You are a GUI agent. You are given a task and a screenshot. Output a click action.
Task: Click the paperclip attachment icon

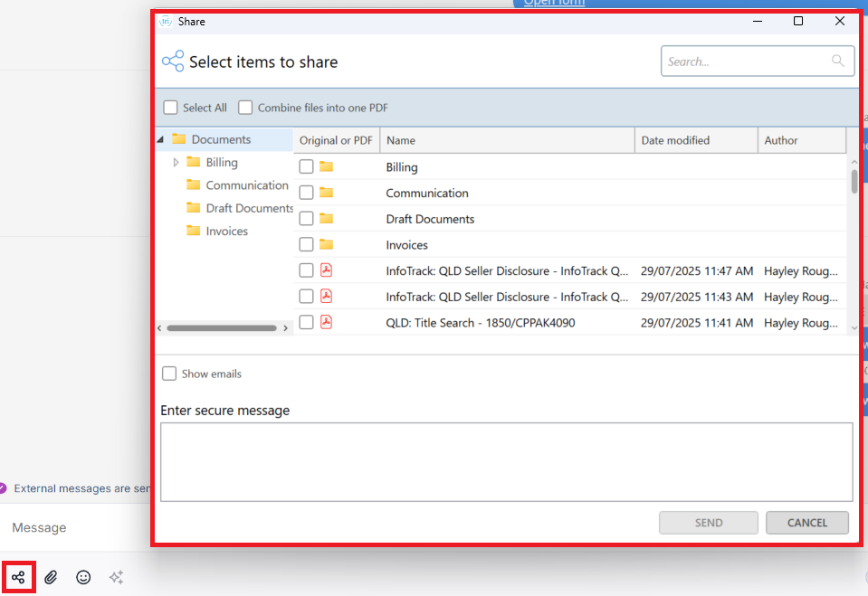[51, 578]
